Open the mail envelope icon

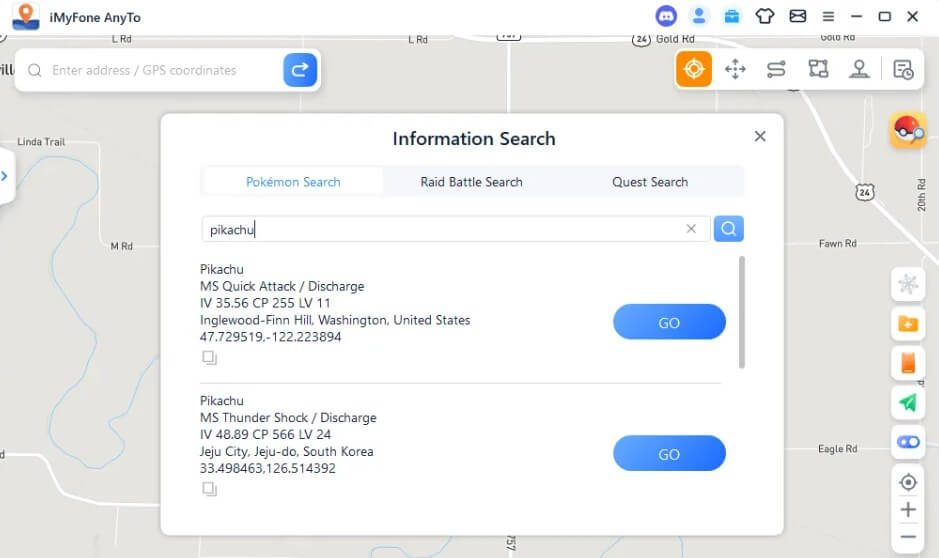click(798, 16)
